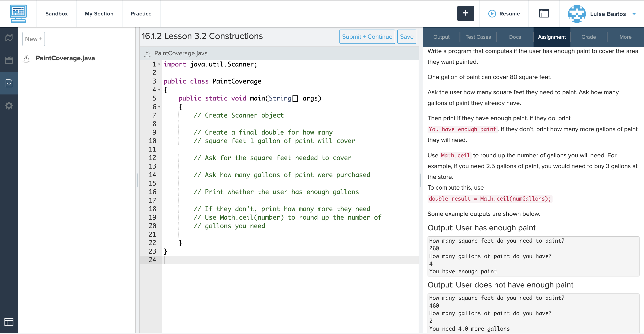Collapse the fold arrow at line 1

pos(159,64)
